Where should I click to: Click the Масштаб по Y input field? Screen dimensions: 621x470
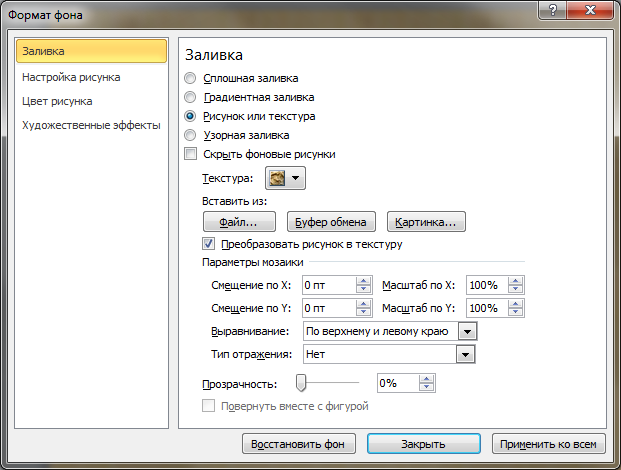(x=487, y=308)
